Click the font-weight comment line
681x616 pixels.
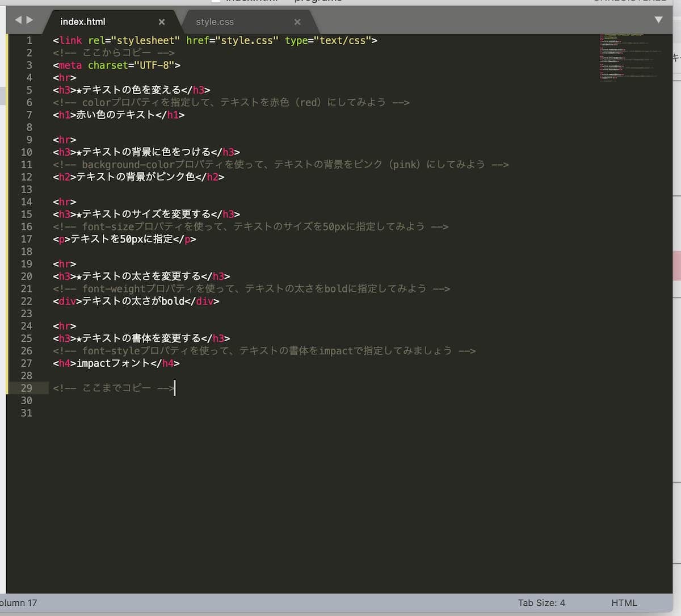click(251, 289)
